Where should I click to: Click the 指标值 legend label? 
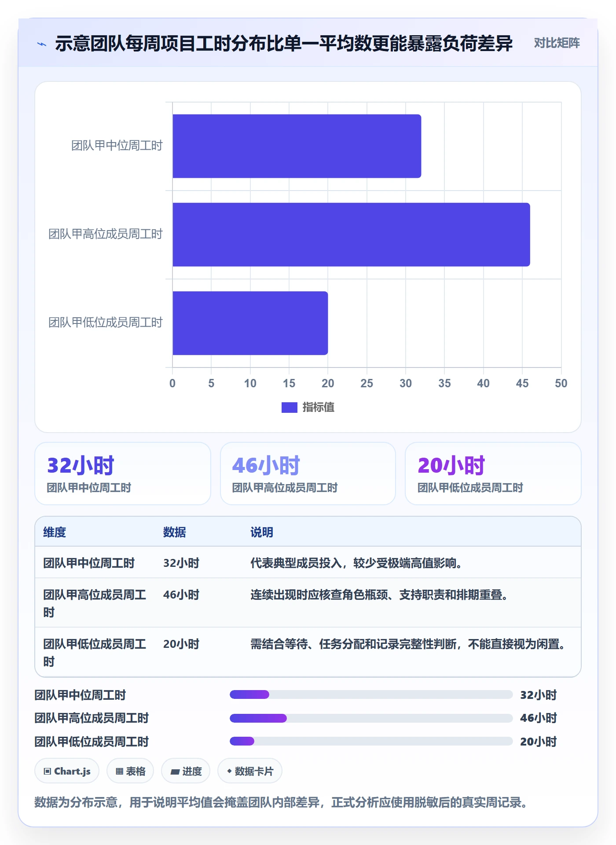(x=319, y=408)
